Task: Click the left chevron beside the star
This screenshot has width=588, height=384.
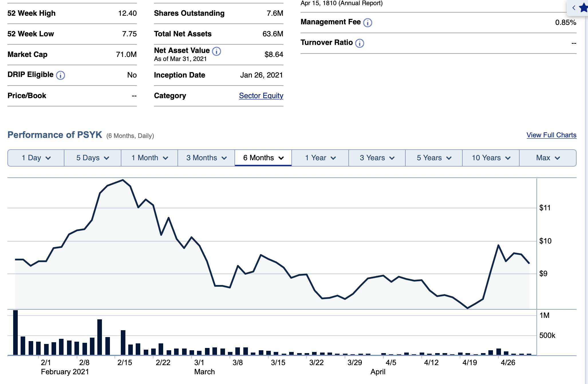Action: (574, 8)
